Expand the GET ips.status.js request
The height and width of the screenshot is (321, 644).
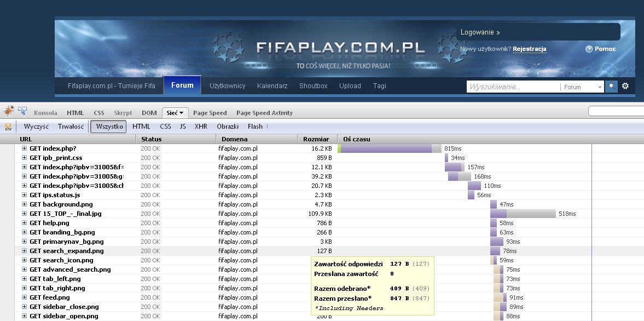[x=24, y=195]
